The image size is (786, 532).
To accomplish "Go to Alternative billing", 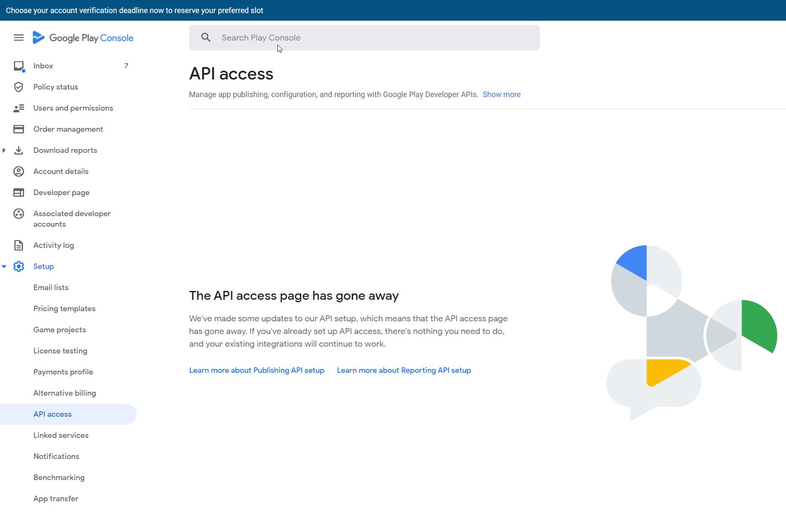I will pos(65,393).
